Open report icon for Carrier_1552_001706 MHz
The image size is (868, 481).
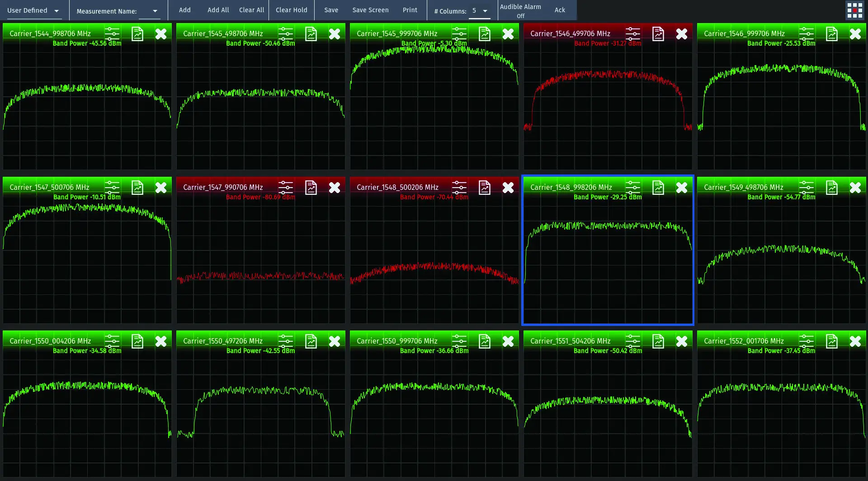pyautogui.click(x=832, y=341)
